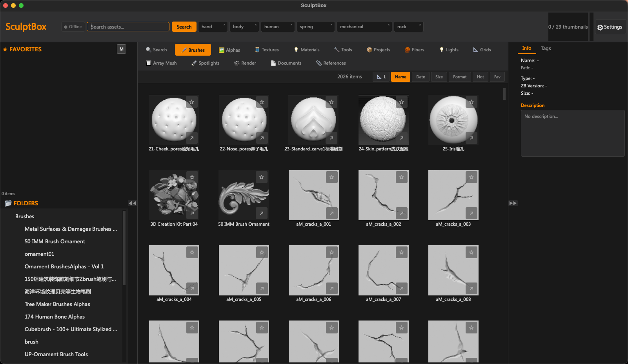Remove the 'hand' search tag

224,25
